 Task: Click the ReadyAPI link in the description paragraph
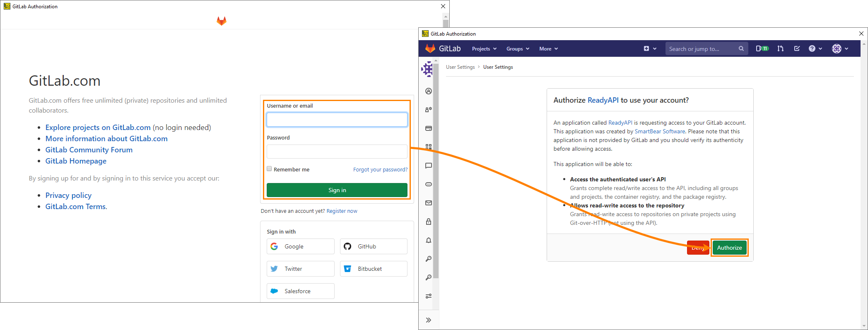click(620, 123)
